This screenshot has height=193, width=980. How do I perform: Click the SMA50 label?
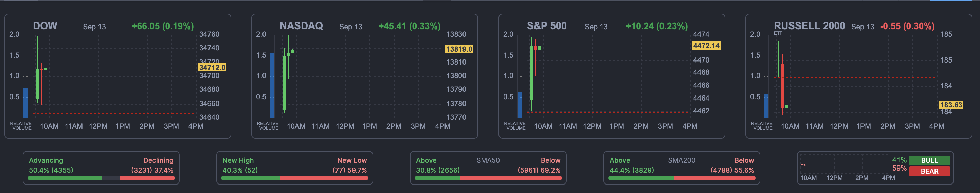(488, 160)
